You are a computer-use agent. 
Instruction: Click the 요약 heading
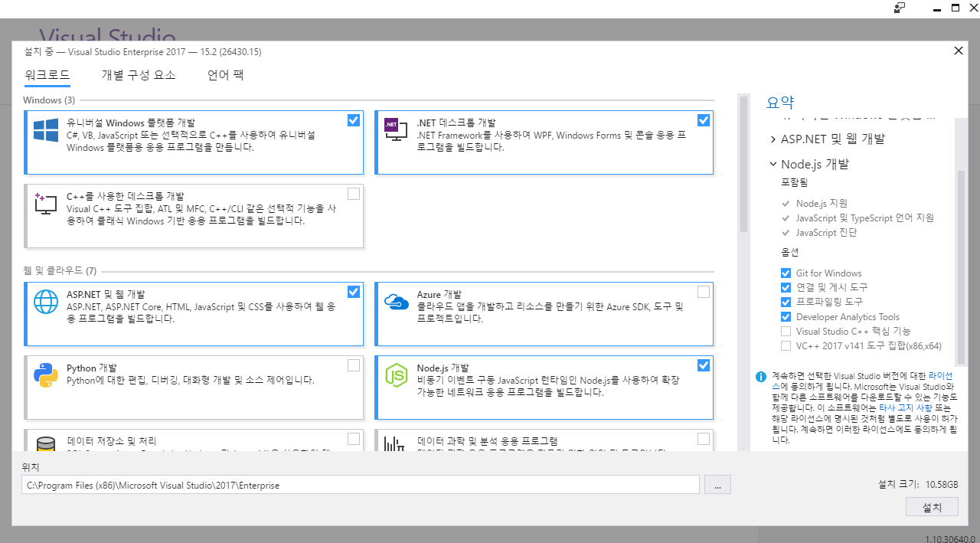(x=780, y=103)
